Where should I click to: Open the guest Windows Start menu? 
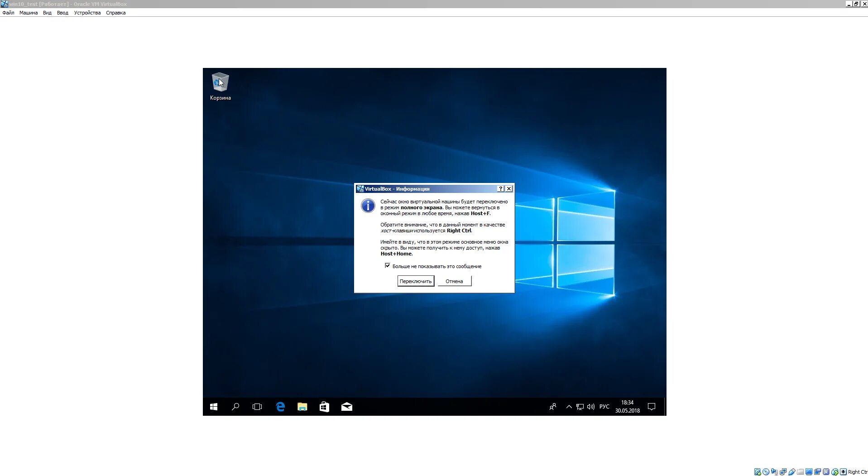pyautogui.click(x=214, y=407)
